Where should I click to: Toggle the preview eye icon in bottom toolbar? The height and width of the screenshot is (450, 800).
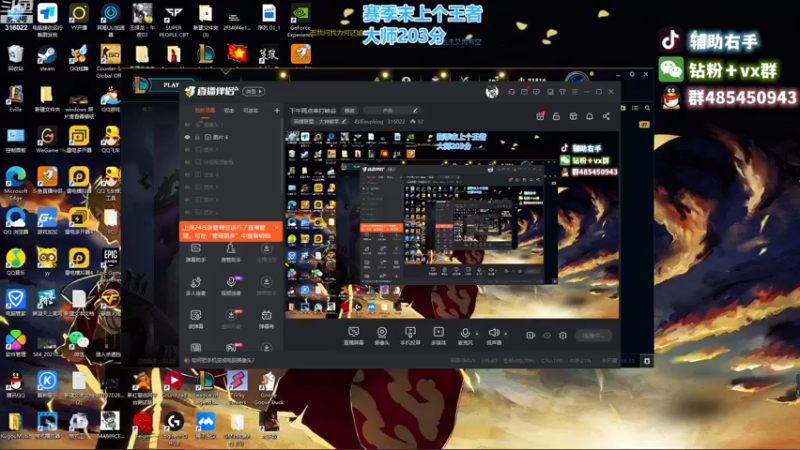click(547, 335)
